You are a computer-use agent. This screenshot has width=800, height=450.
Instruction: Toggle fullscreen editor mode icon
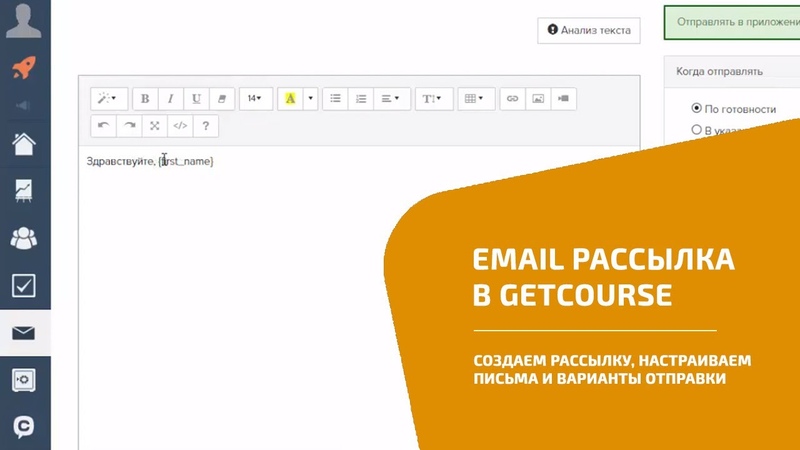(155, 126)
